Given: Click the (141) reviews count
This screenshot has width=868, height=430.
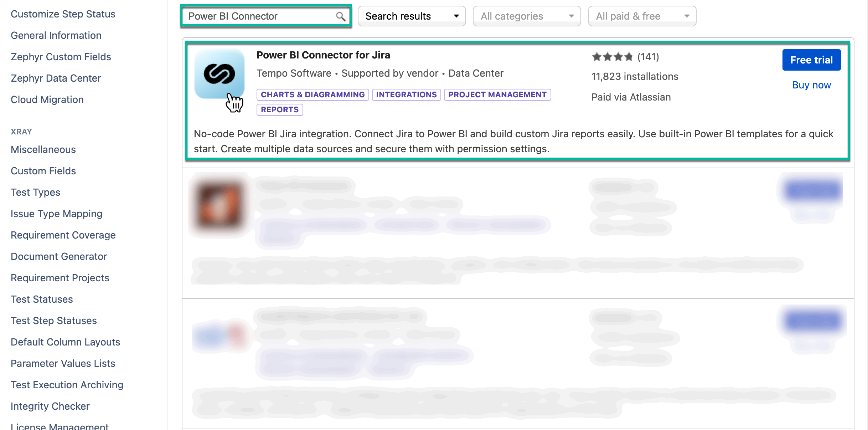Looking at the screenshot, I should 648,57.
